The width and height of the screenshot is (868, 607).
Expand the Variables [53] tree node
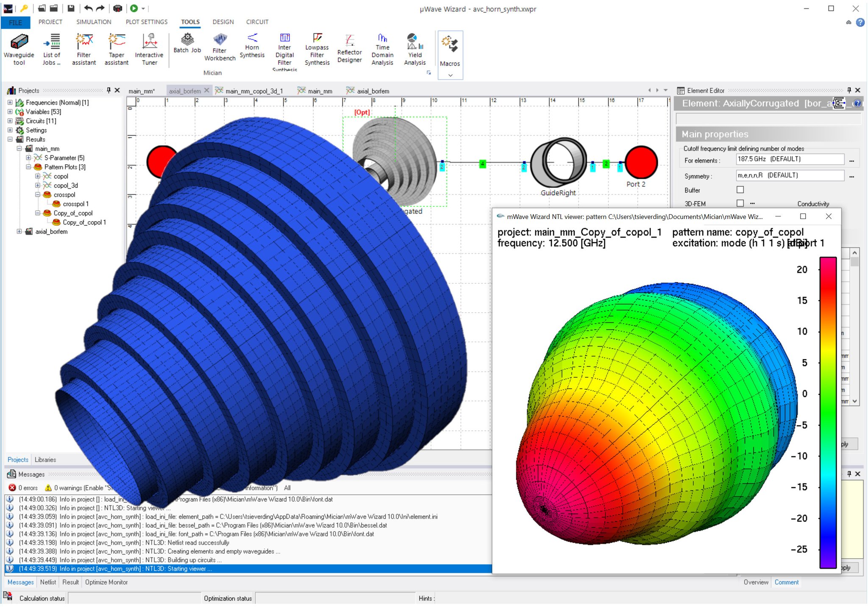[10, 112]
